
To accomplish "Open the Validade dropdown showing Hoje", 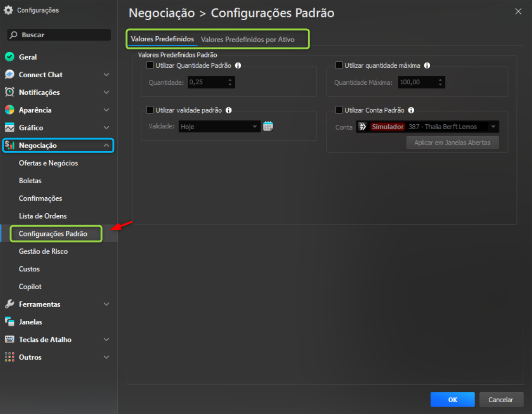I will 220,127.
